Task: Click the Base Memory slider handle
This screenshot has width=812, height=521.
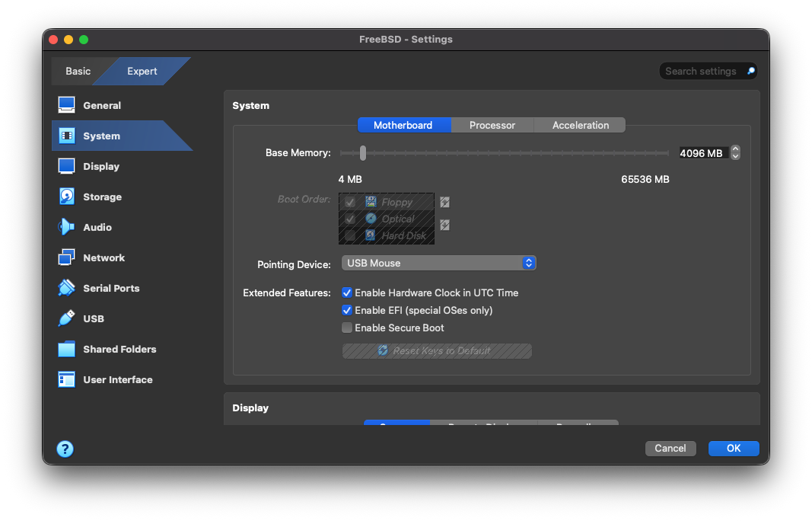Action: pyautogui.click(x=363, y=153)
